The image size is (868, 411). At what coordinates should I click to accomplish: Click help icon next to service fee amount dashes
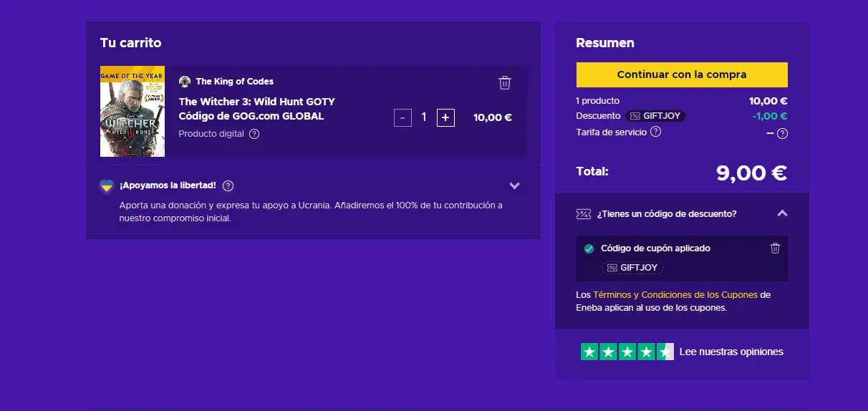782,133
